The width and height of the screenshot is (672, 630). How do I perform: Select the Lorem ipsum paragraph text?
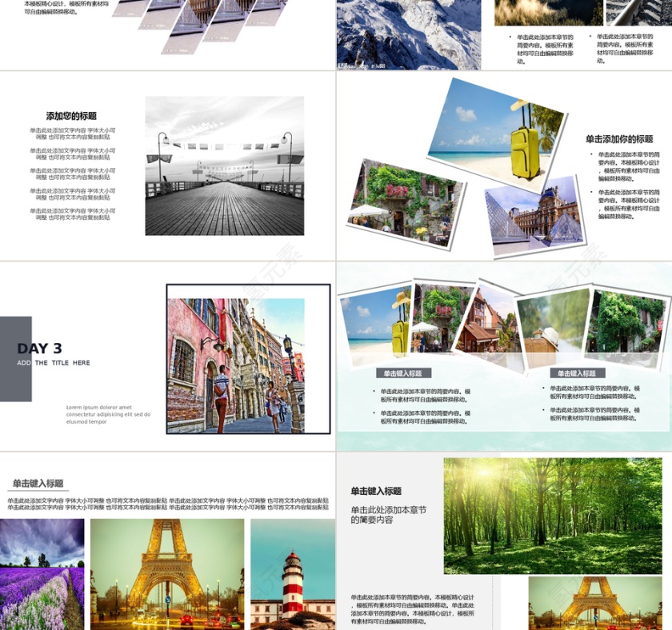[108, 414]
